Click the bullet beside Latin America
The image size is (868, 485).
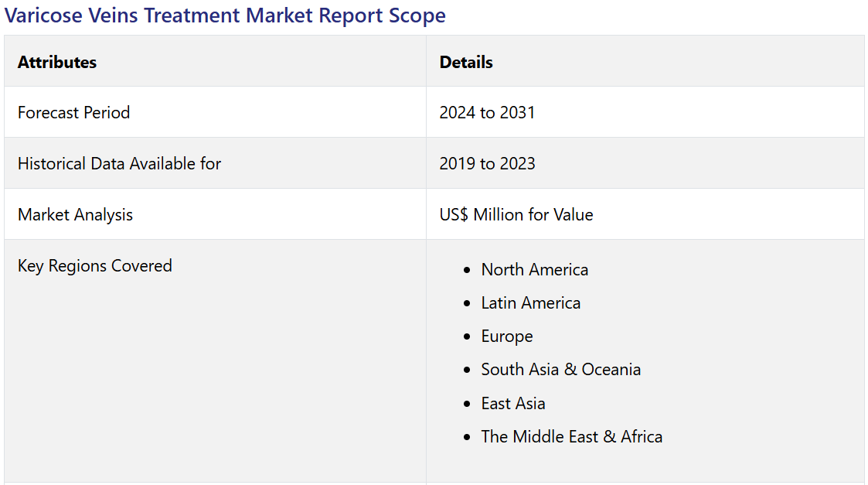coord(466,303)
